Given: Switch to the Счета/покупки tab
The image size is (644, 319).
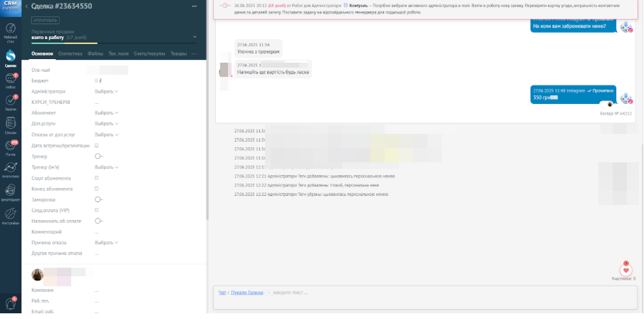Looking at the screenshot, I should (150, 54).
